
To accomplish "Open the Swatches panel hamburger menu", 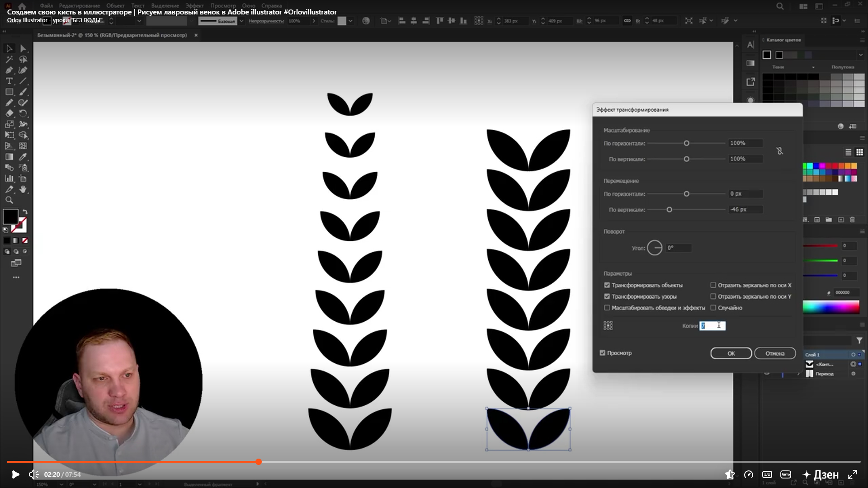I will [x=862, y=138].
